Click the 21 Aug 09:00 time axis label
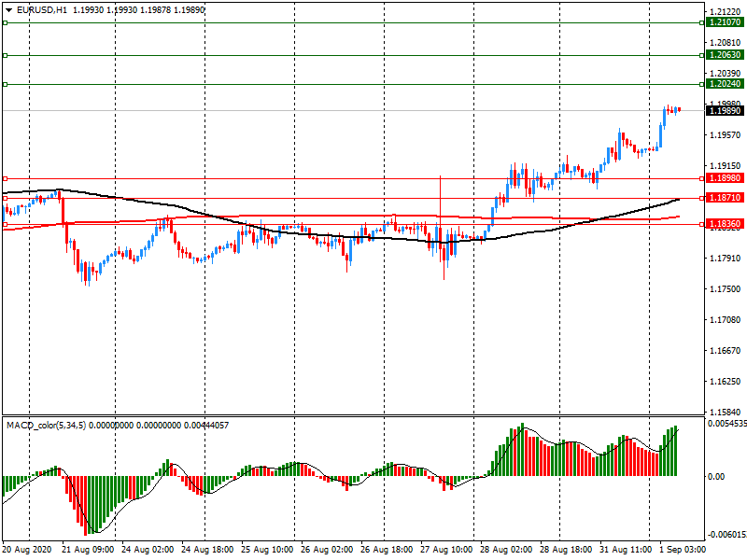Image resolution: width=747 pixels, height=560 pixels. tap(89, 551)
